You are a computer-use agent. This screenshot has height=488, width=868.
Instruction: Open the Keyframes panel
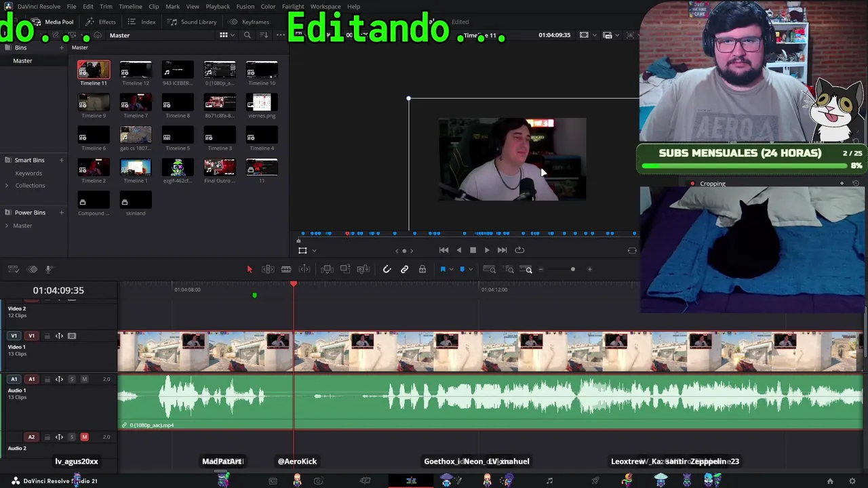[x=250, y=22]
